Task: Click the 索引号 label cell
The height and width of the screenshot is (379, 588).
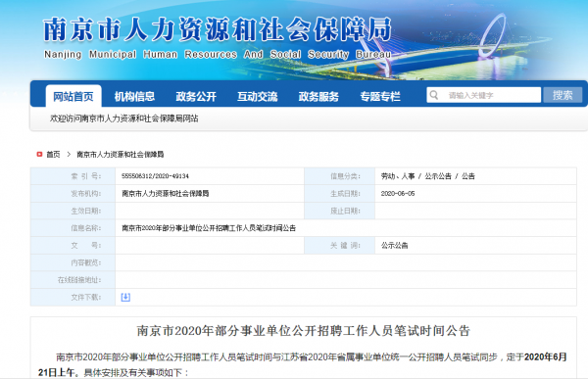Action: (73, 176)
